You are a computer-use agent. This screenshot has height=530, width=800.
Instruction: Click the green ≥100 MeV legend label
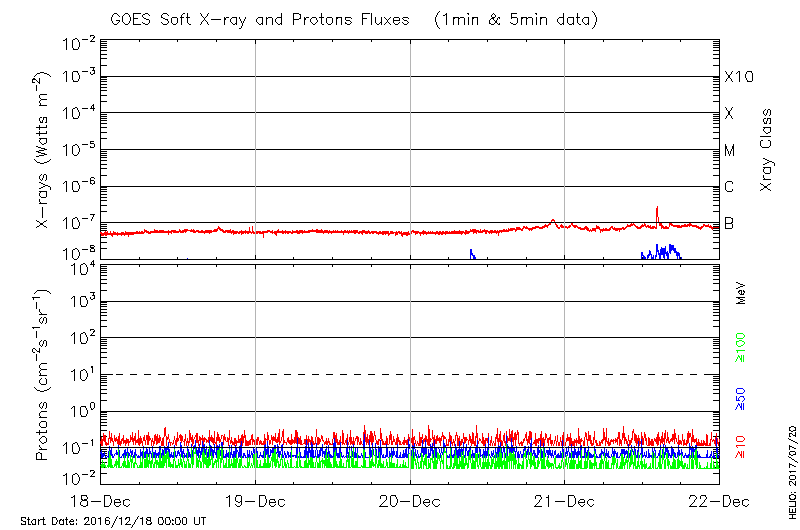pos(742,349)
